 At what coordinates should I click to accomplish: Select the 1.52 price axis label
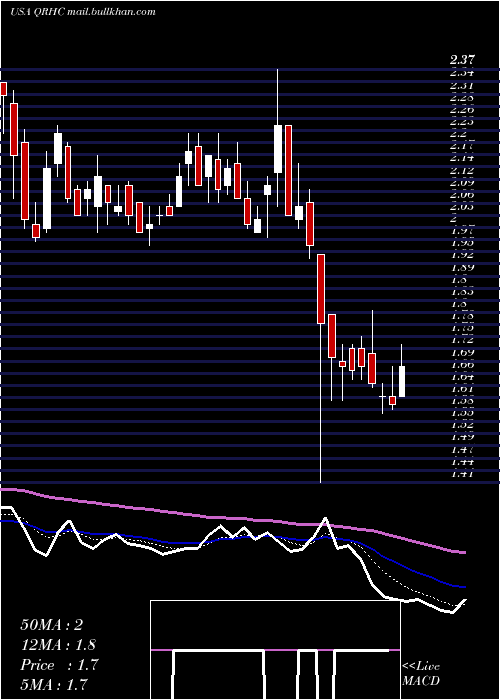(x=463, y=425)
